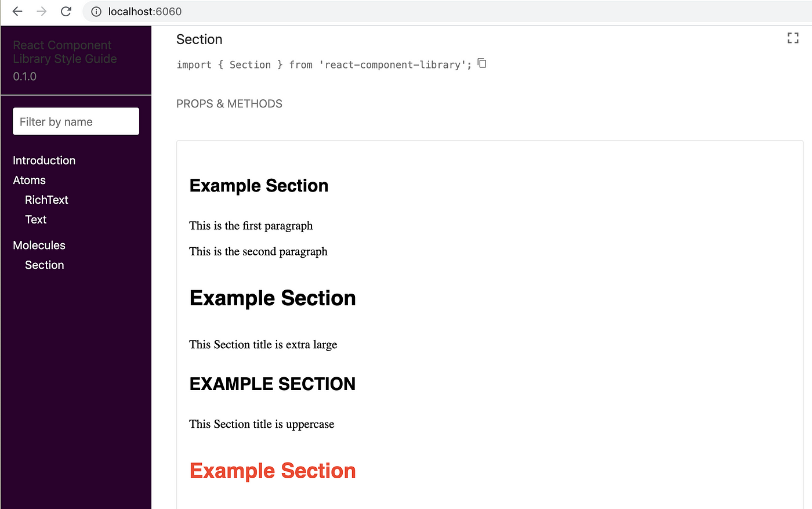This screenshot has height=509, width=812.
Task: Click the browser back arrow
Action: pyautogui.click(x=17, y=11)
